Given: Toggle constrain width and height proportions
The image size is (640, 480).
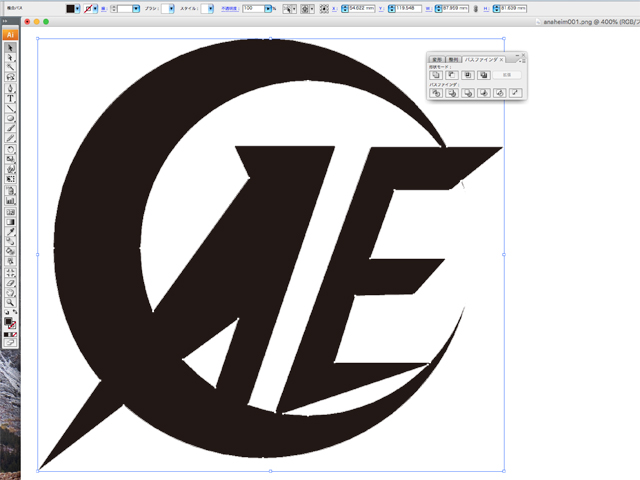Looking at the screenshot, I should coord(476,9).
